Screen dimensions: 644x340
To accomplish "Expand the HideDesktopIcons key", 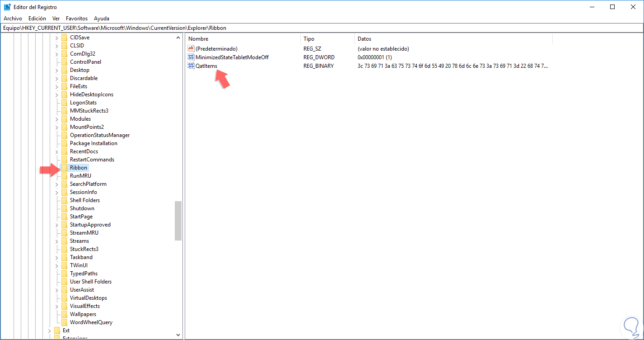I will (57, 94).
